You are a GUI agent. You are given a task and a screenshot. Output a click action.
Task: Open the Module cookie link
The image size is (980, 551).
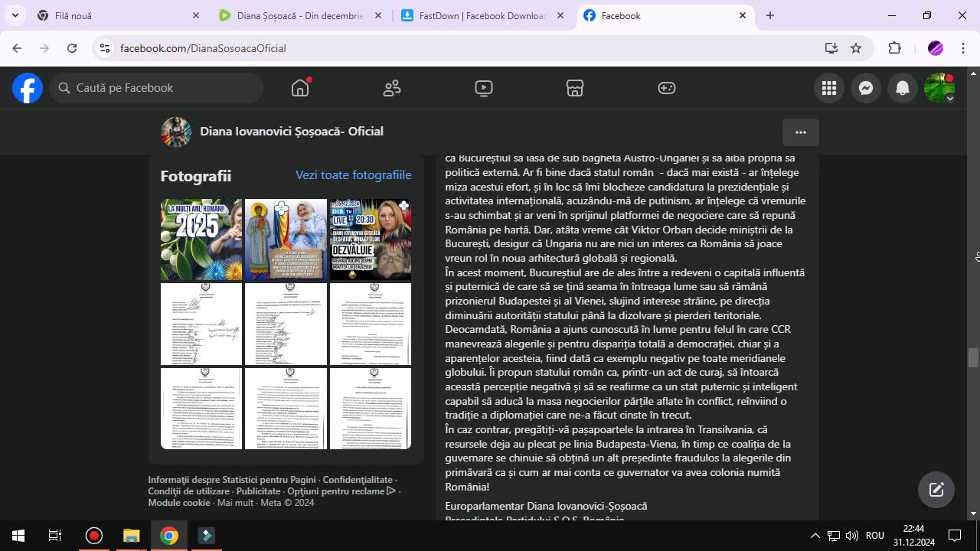[179, 503]
